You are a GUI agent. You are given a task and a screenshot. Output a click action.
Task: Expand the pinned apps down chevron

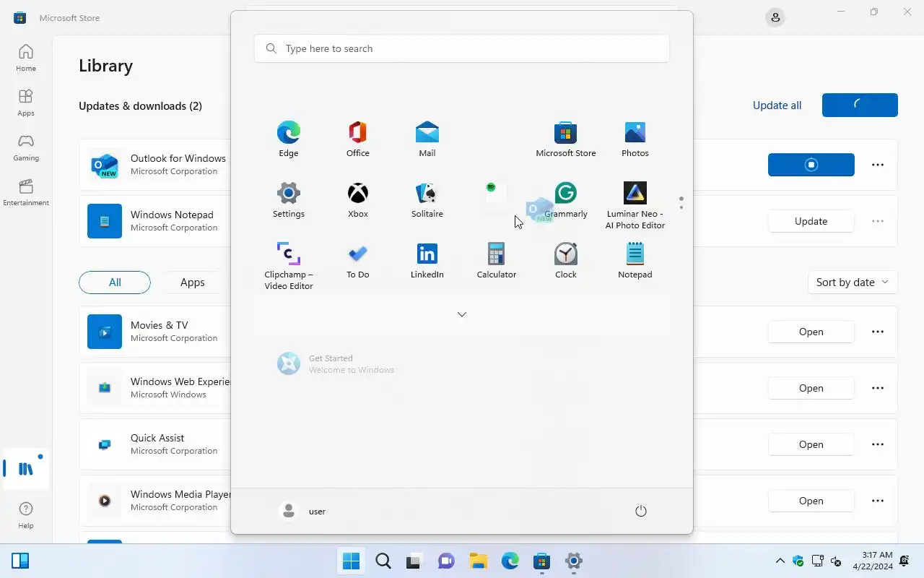(x=462, y=314)
